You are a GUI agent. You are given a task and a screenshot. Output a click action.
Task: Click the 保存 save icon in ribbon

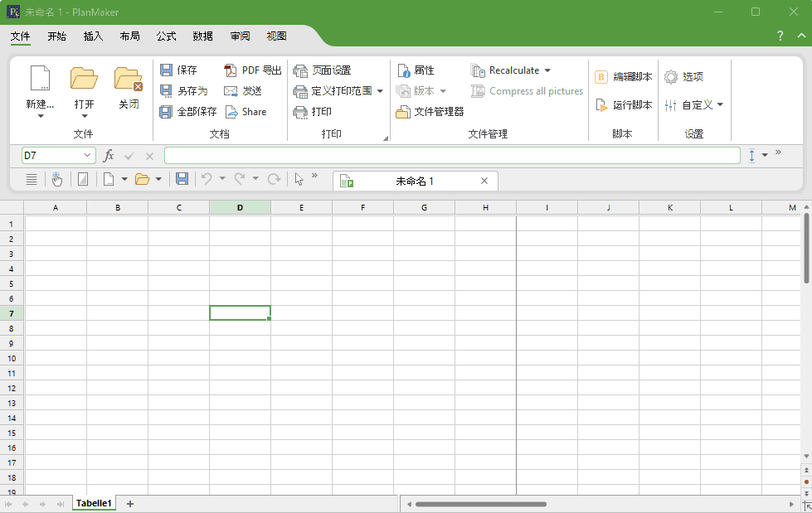(x=166, y=70)
